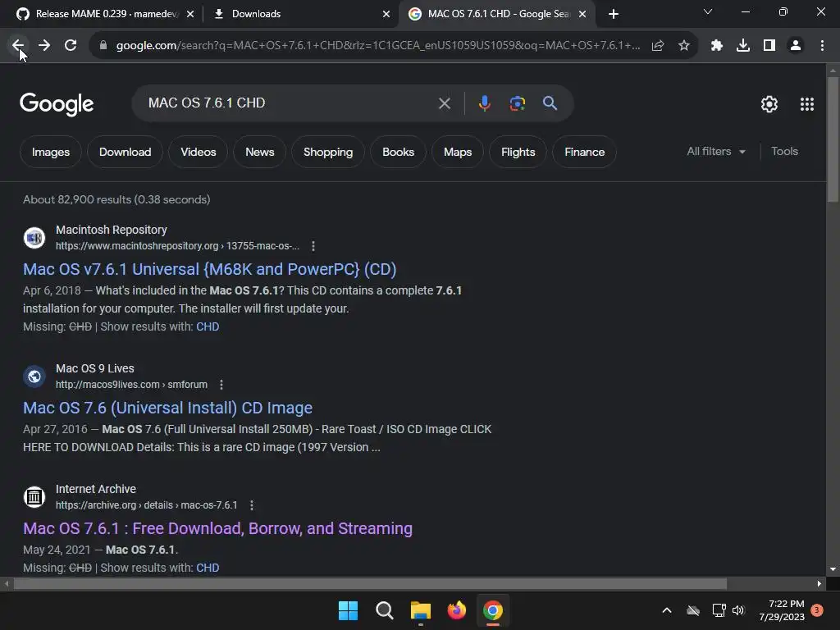
Task: Open Mac OS 7.6 (Universal Install) CD Image link
Action: pyautogui.click(x=167, y=408)
